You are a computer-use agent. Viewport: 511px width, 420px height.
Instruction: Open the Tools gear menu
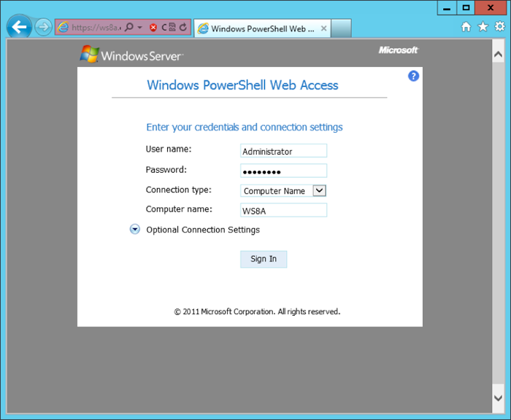499,26
